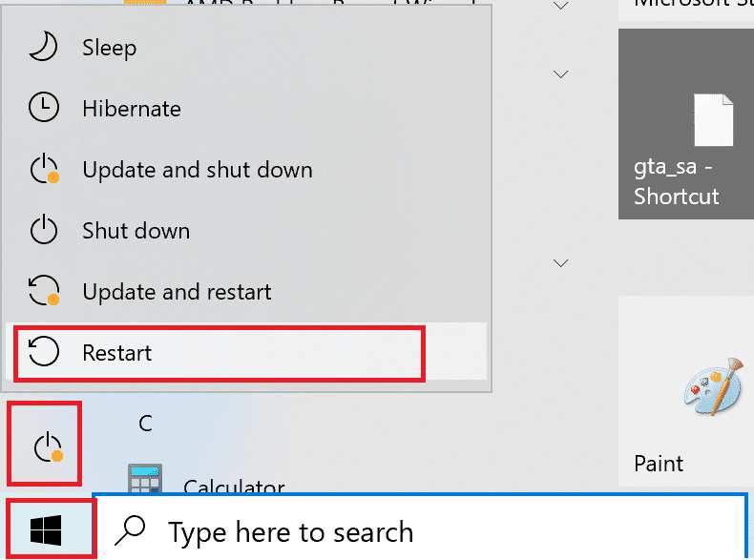
Task: Open the partially visible Microsoft tile
Action: (x=685, y=8)
